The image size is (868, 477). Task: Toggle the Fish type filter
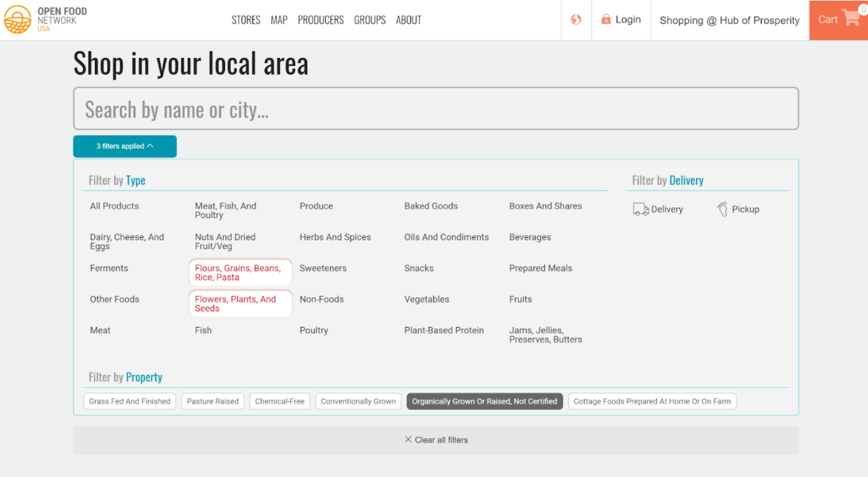[x=203, y=330]
